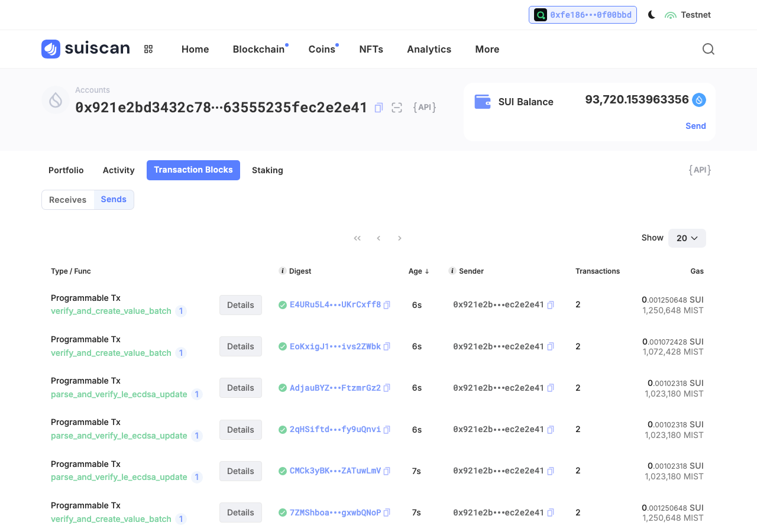Copy sender address in the AdjauBYZ row
757x532 pixels.
click(551, 388)
